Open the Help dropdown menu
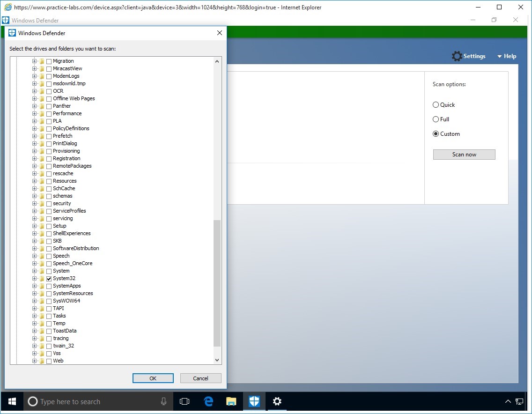Image resolution: width=532 pixels, height=414 pixels. 506,56
